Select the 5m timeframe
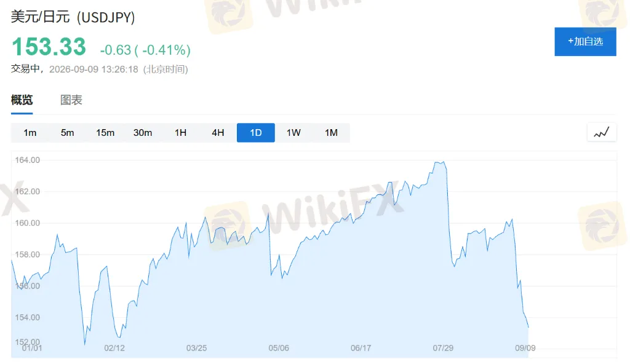The image size is (630, 364). coord(68,133)
